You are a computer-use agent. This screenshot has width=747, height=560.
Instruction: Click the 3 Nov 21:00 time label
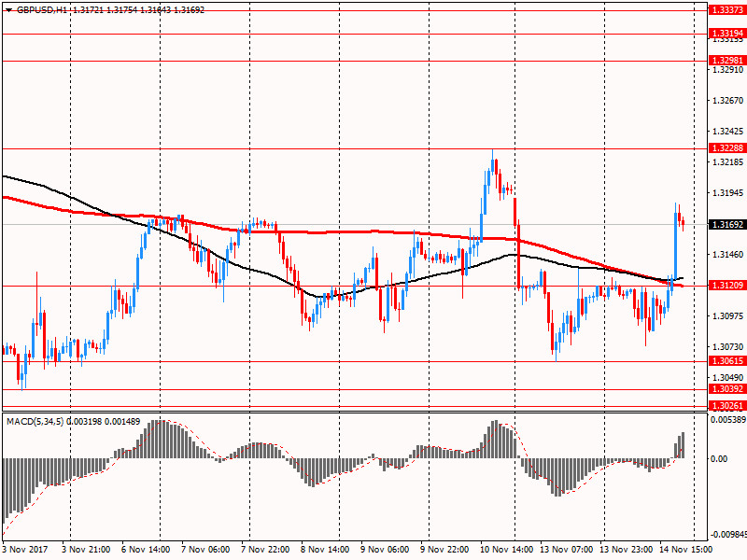tap(86, 550)
